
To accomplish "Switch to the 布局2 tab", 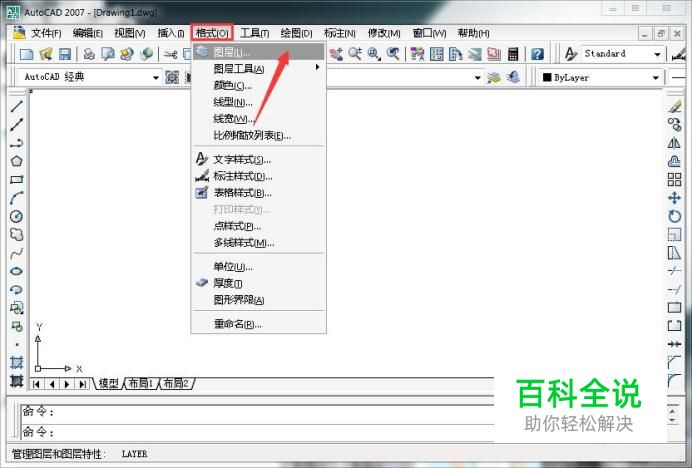I will pyautogui.click(x=176, y=383).
